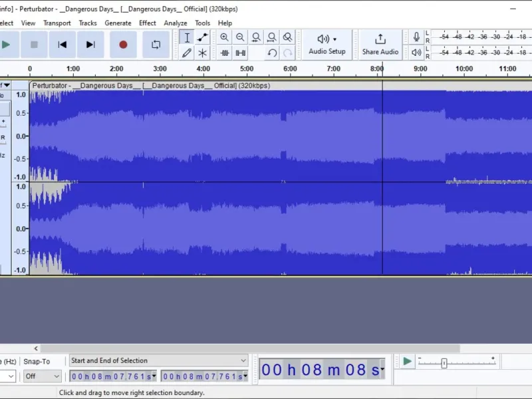
Task: Toggle the Loop playback button
Action: coord(156,45)
